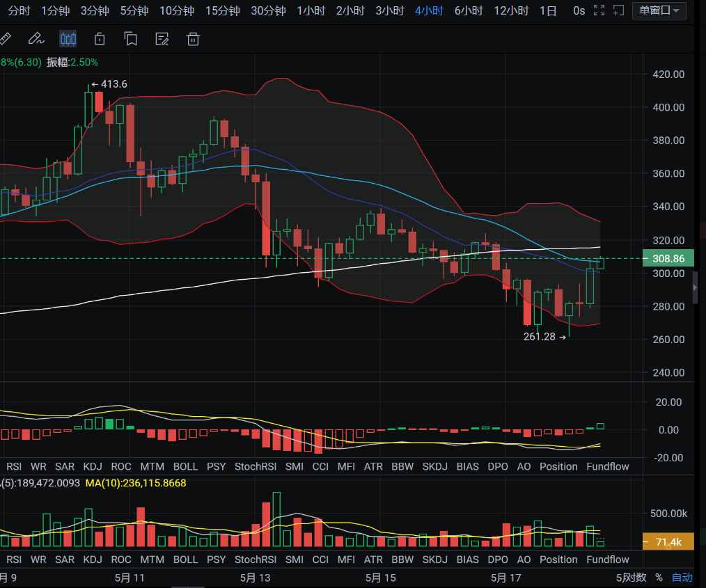Select BOLL in the bottom indicator row
This screenshot has width=706, height=588.
[185, 559]
